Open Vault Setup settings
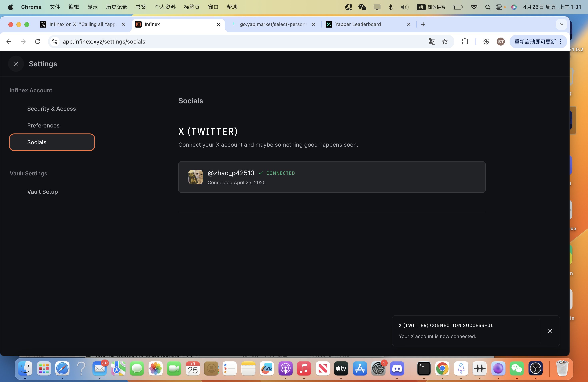Screen dimensions: 588x382 [x=42, y=192]
